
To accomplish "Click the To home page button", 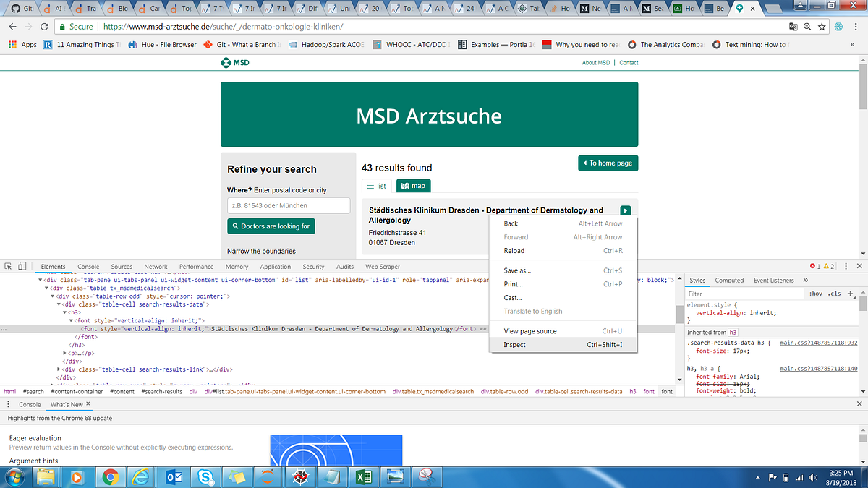I will [608, 163].
